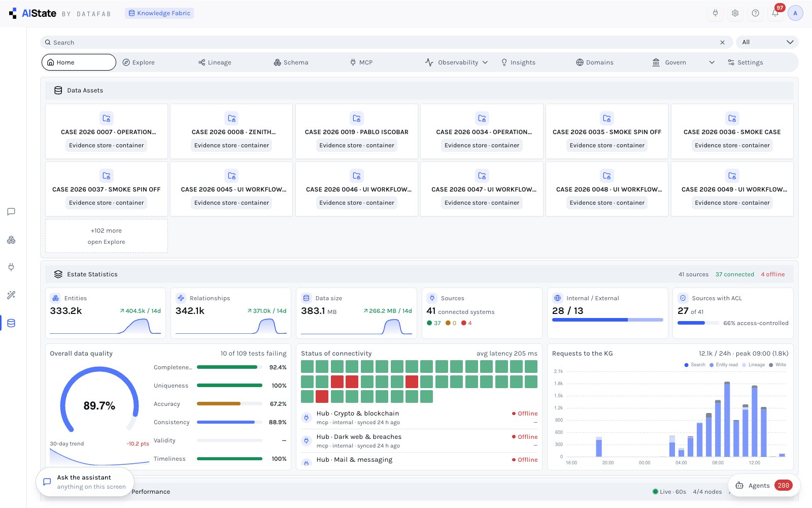
Task: Open the connections plug icon in the top bar
Action: pyautogui.click(x=715, y=13)
